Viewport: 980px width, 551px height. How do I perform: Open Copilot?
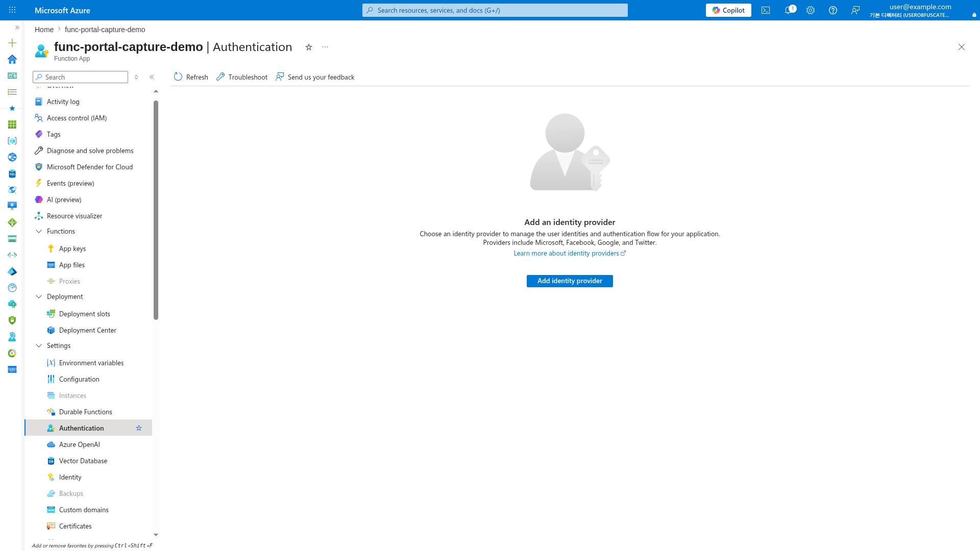[x=728, y=10]
